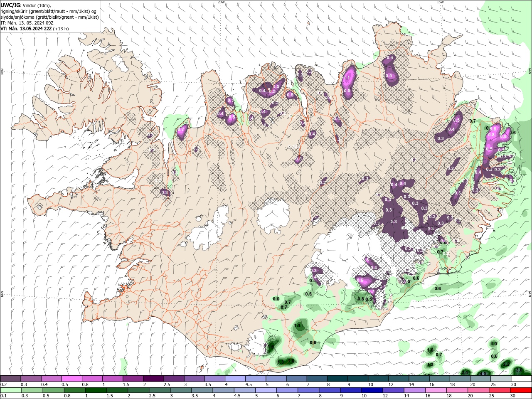The image size is (532, 399).
Task: Pick the snow legend swatch for 3.5
Action: 214,378
